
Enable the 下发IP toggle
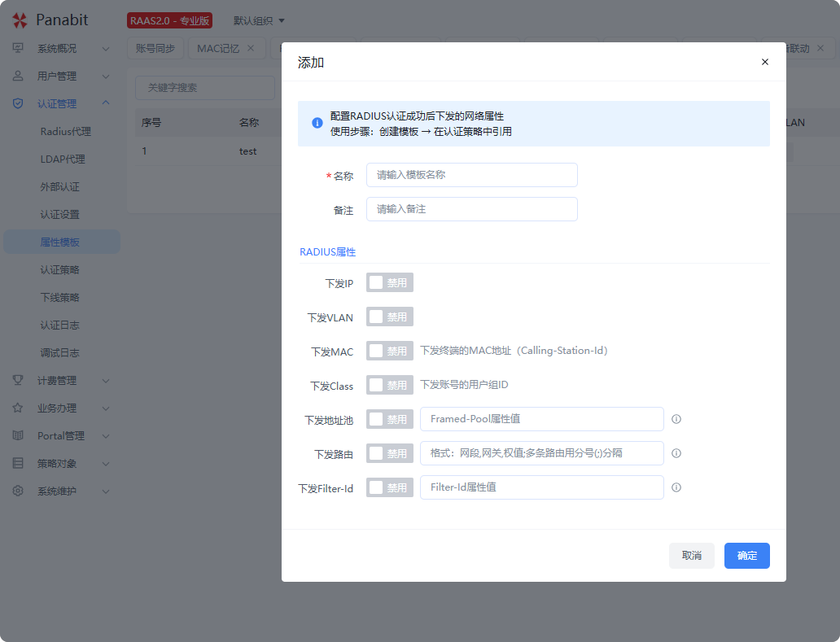coord(389,282)
